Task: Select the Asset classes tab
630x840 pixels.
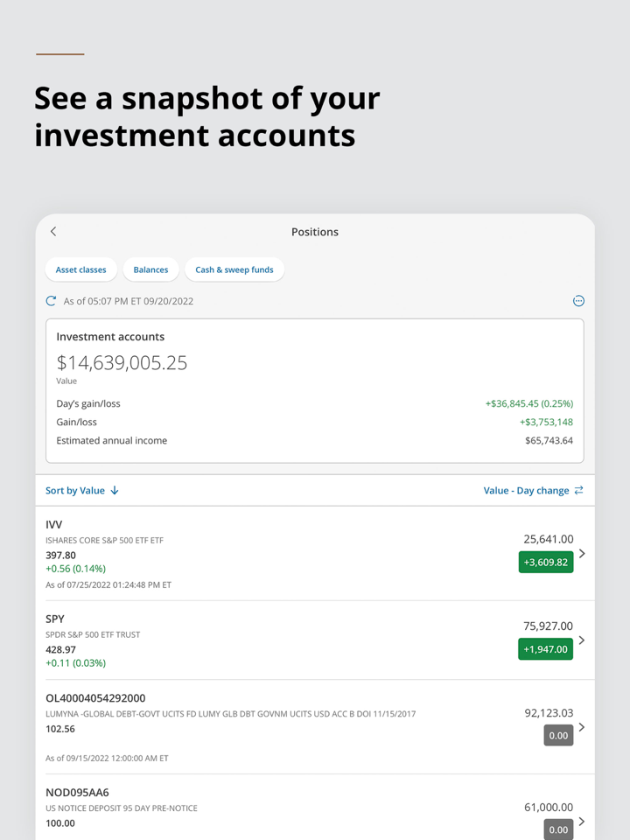Action: click(80, 269)
